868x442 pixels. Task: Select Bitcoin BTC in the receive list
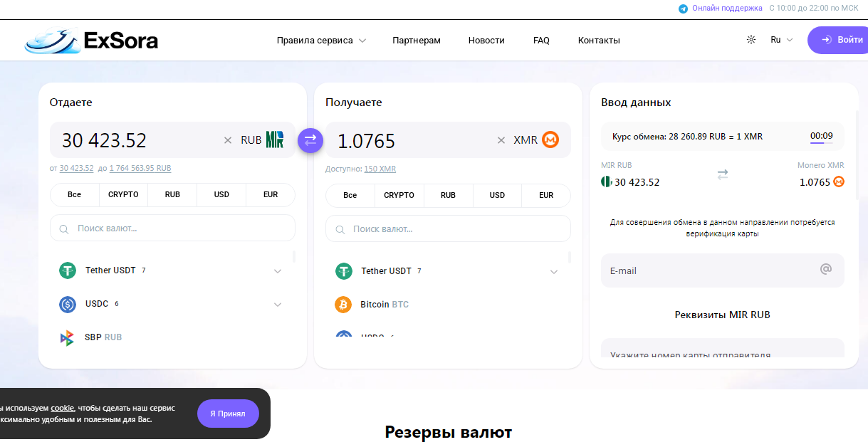(x=384, y=305)
